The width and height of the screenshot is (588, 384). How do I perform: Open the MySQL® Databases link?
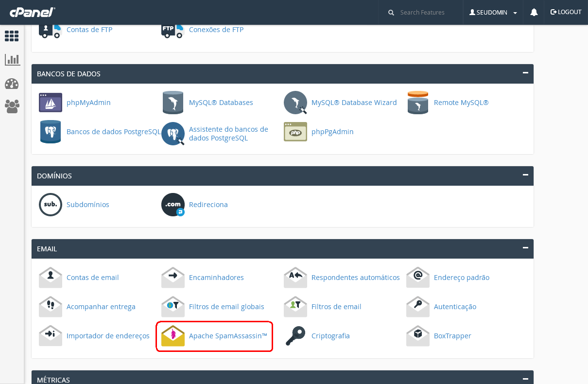221,103
